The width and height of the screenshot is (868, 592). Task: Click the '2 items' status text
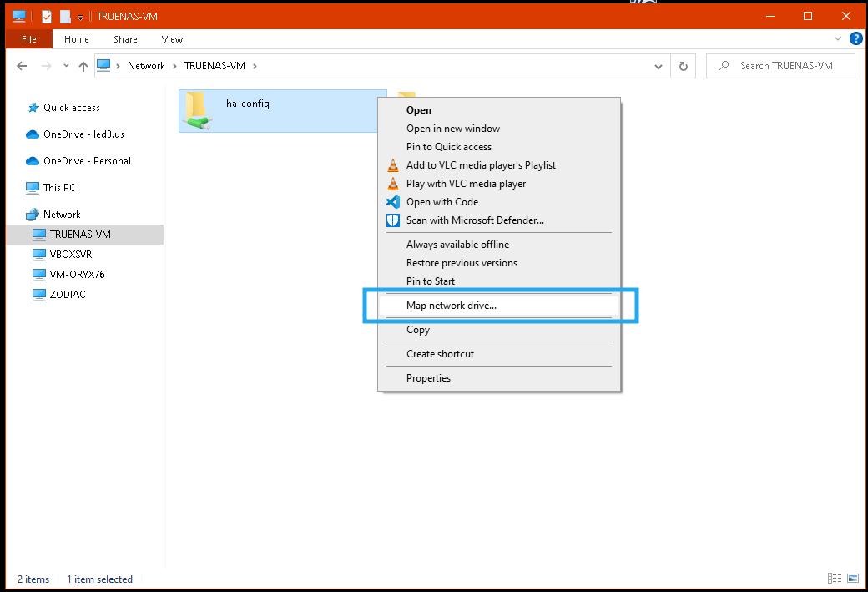pos(33,579)
